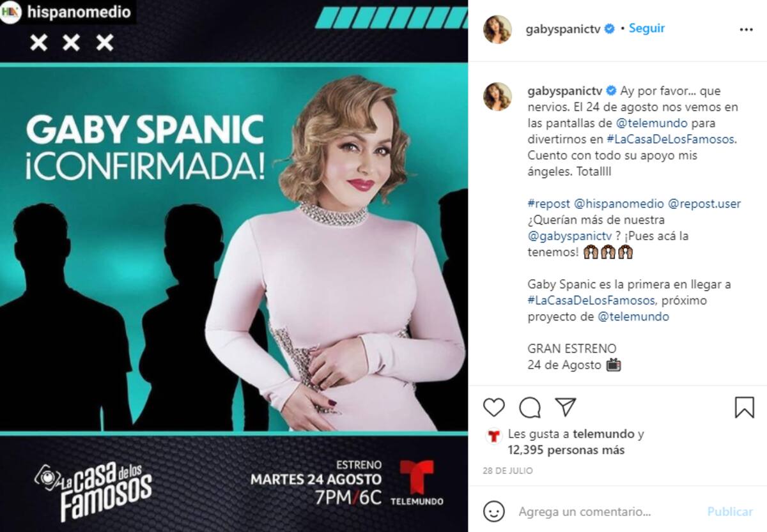This screenshot has height=532, width=767.
Task: Open the #repost hashtag link
Action: (548, 204)
